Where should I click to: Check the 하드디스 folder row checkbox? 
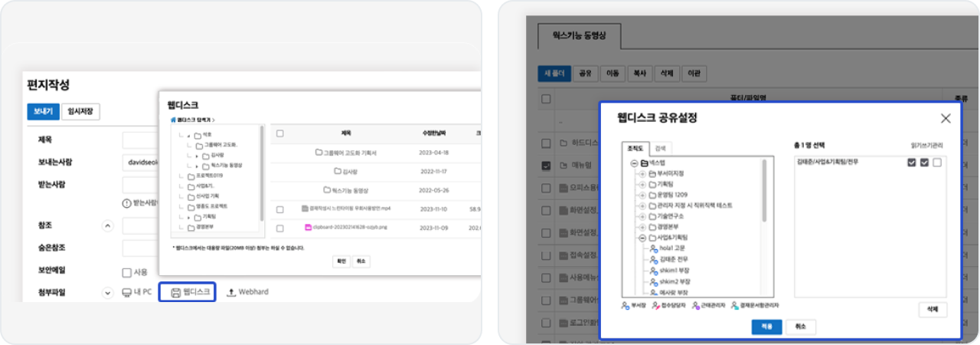(546, 143)
